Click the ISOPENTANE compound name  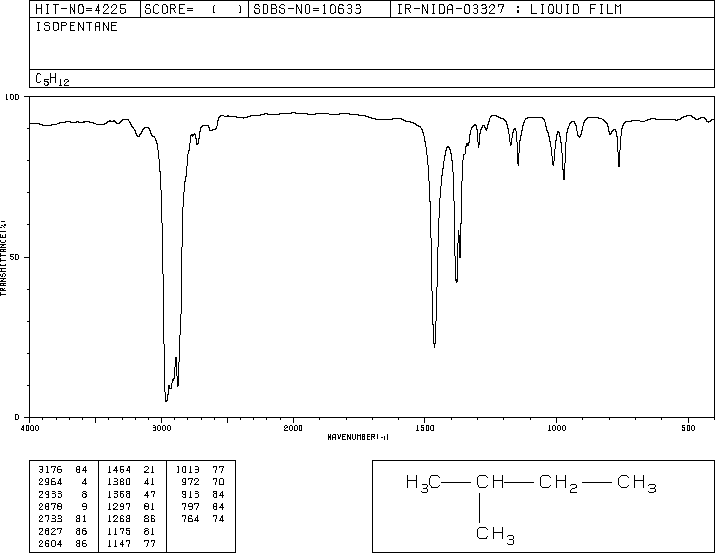point(77,26)
